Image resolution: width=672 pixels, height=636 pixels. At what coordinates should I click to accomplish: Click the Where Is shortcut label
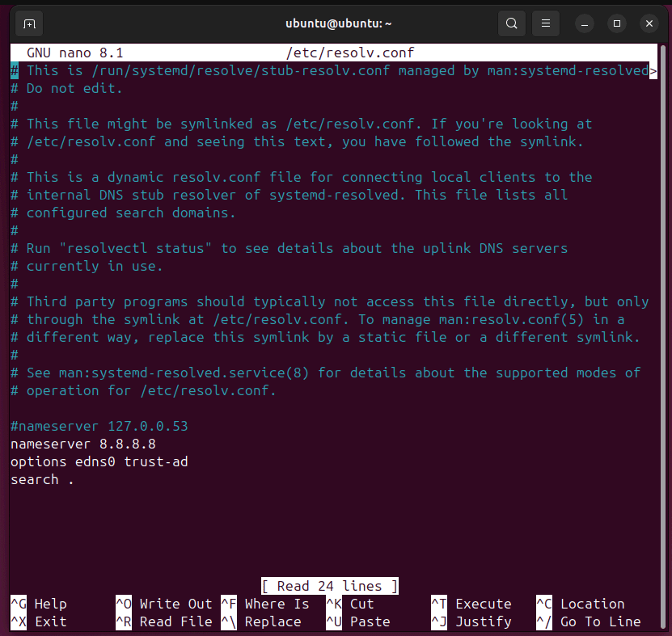(277, 604)
